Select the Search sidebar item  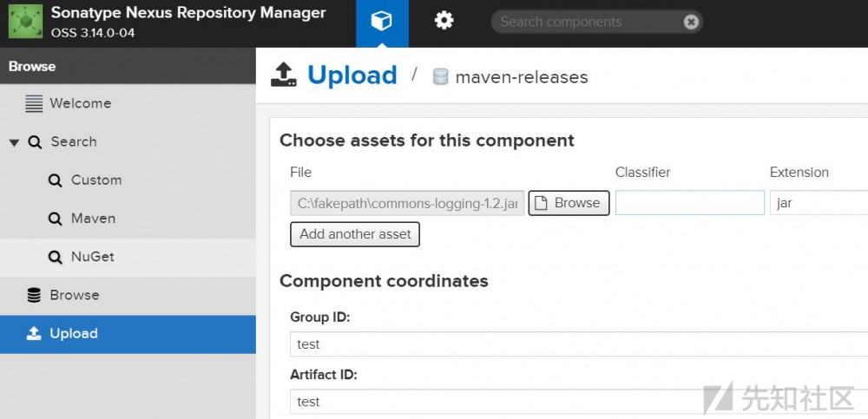click(128, 141)
